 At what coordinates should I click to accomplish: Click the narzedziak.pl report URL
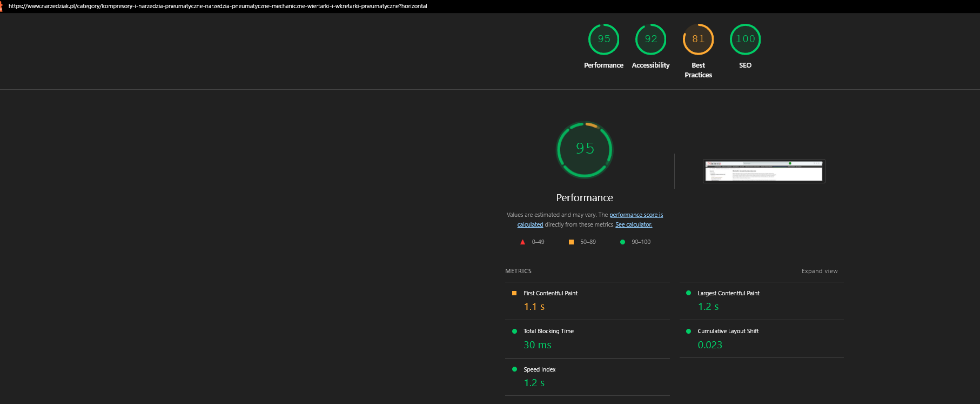click(218, 6)
